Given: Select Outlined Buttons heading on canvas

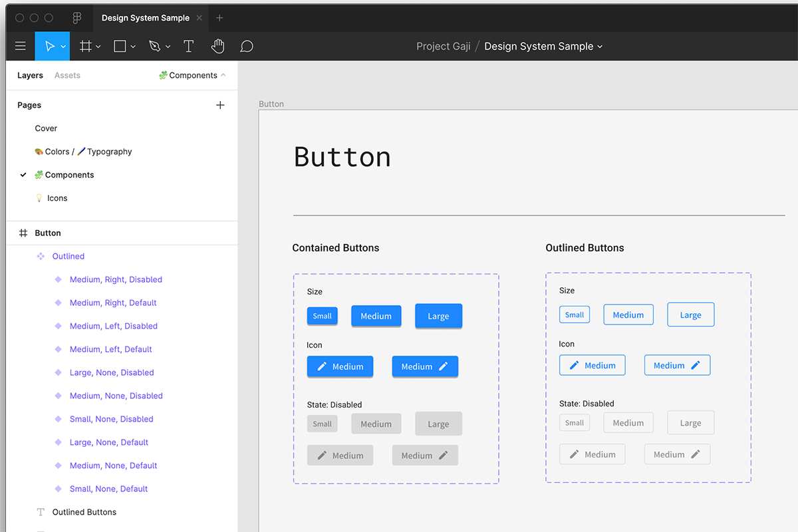Looking at the screenshot, I should 585,248.
